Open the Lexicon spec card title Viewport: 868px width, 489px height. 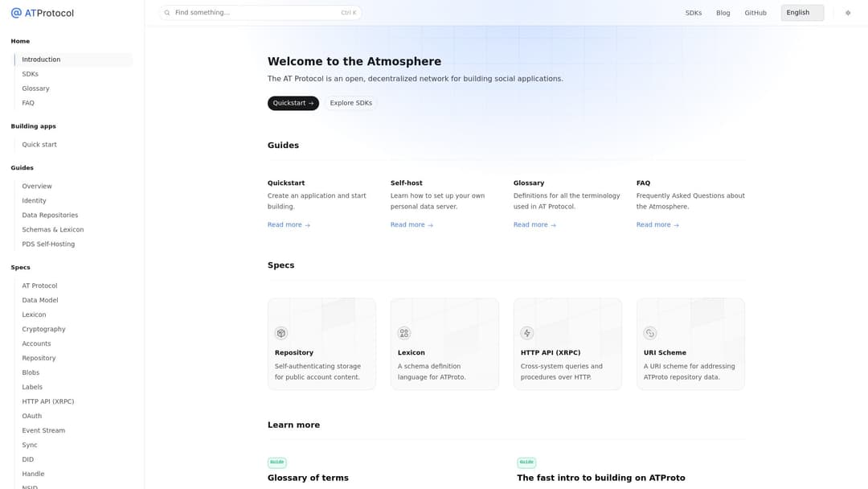[x=411, y=352]
